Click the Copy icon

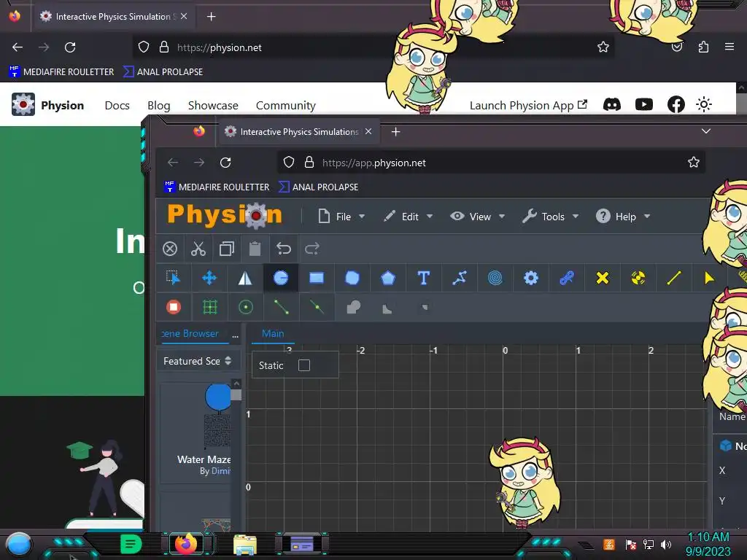point(227,249)
